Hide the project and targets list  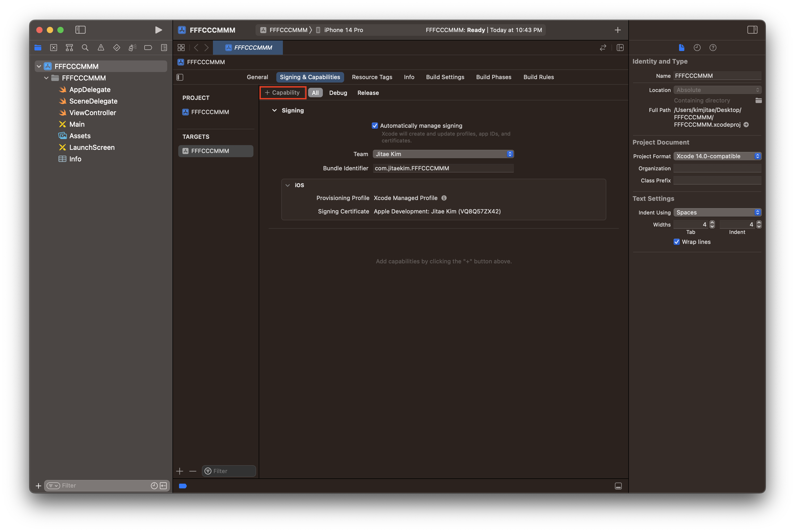click(180, 77)
